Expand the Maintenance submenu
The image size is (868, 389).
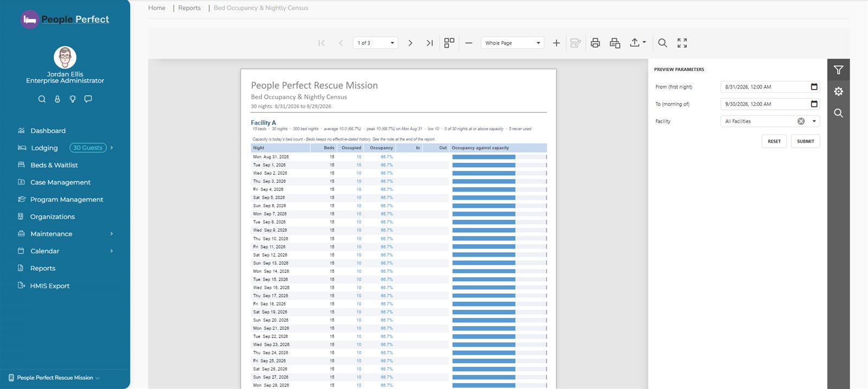coord(112,234)
